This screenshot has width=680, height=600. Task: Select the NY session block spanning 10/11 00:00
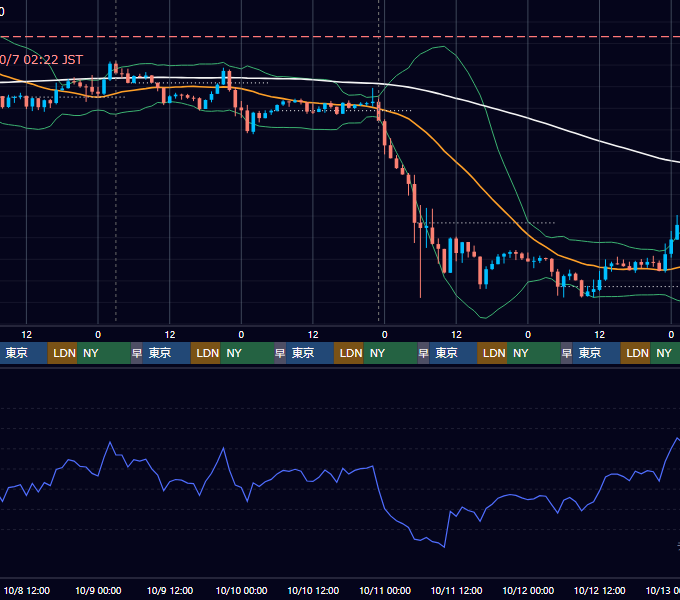pyautogui.click(x=390, y=353)
